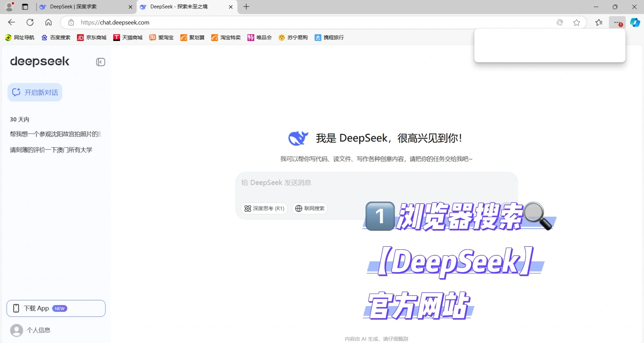Viewport: 644px width, 343px height.
Task: Click the message input box
Action: click(376, 182)
